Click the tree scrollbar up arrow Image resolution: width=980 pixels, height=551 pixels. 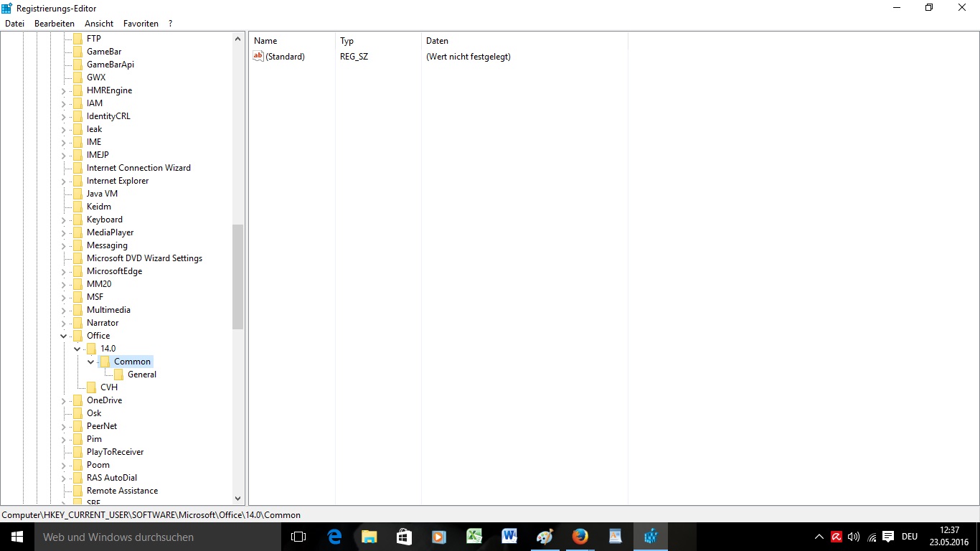(x=238, y=38)
